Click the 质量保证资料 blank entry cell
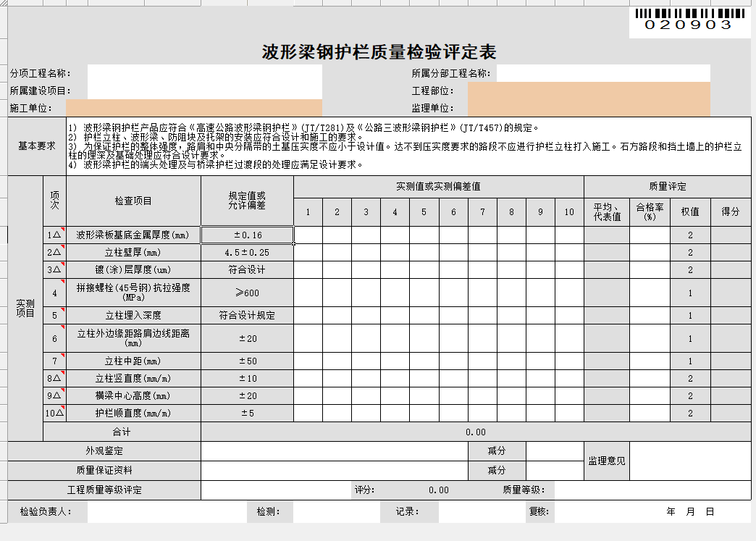The width and height of the screenshot is (756, 541). coord(334,470)
